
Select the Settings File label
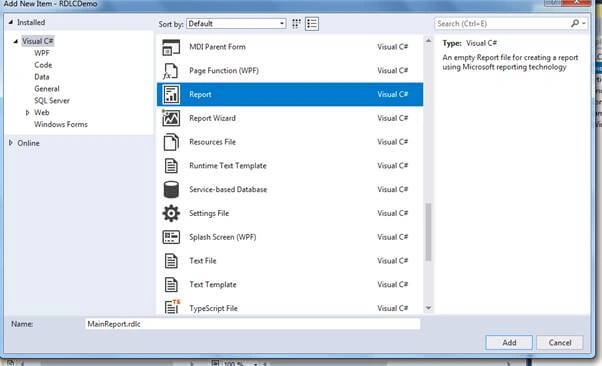pyautogui.click(x=209, y=214)
